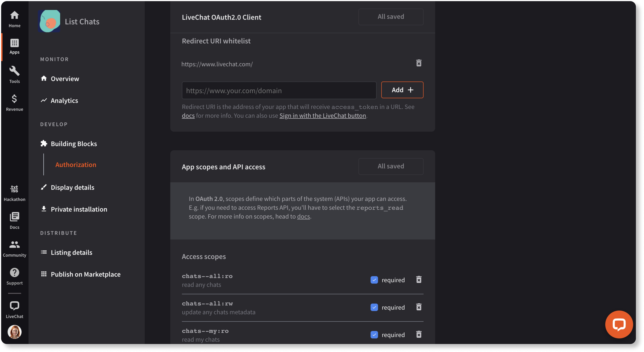Delete the chats--all:rw scope
Screen dimensions: 644x352
point(419,307)
